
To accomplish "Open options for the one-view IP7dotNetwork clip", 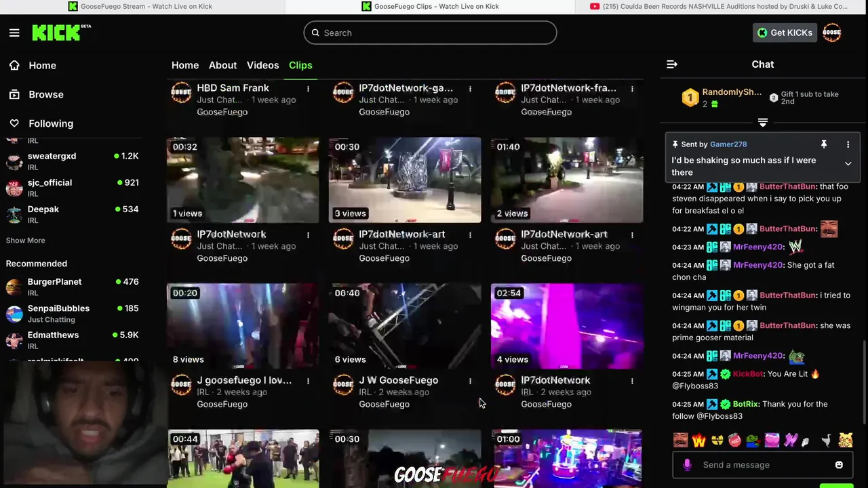I will [308, 235].
